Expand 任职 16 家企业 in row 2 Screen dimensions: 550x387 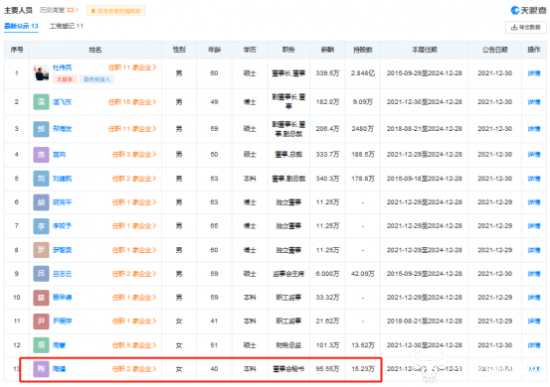[x=132, y=102]
